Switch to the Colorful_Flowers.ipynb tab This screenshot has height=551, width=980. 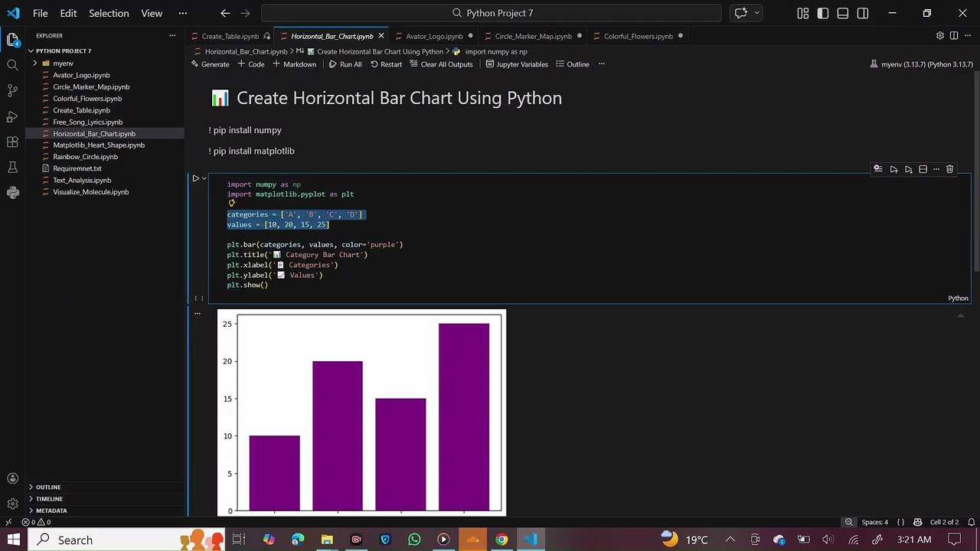click(x=638, y=36)
